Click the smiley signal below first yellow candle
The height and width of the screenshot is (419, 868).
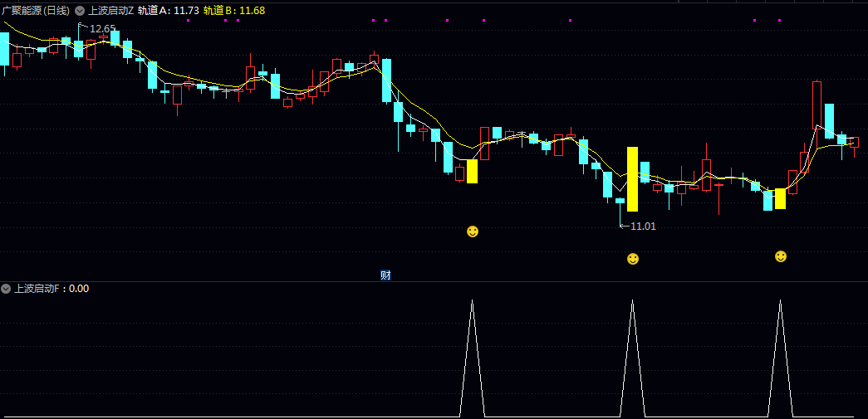tap(472, 231)
